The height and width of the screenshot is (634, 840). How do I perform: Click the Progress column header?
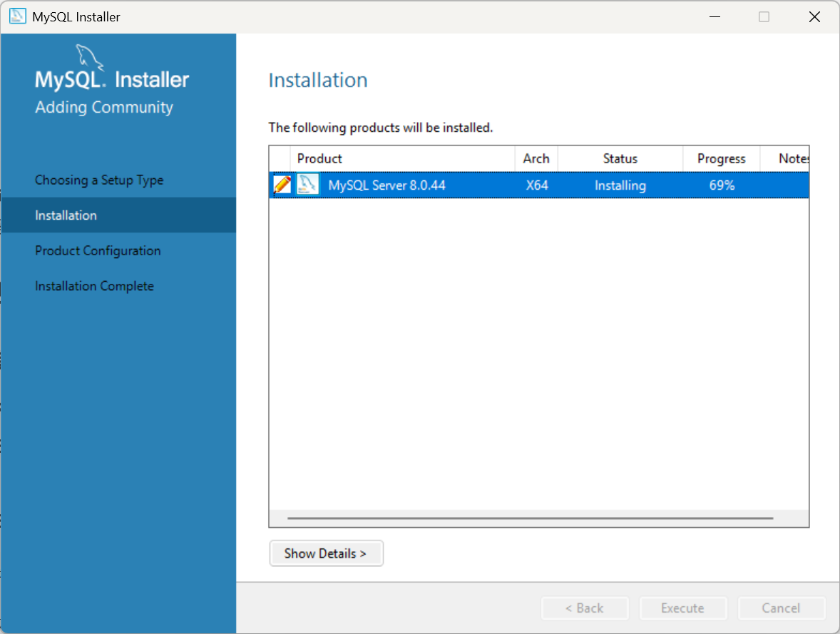[x=721, y=158]
